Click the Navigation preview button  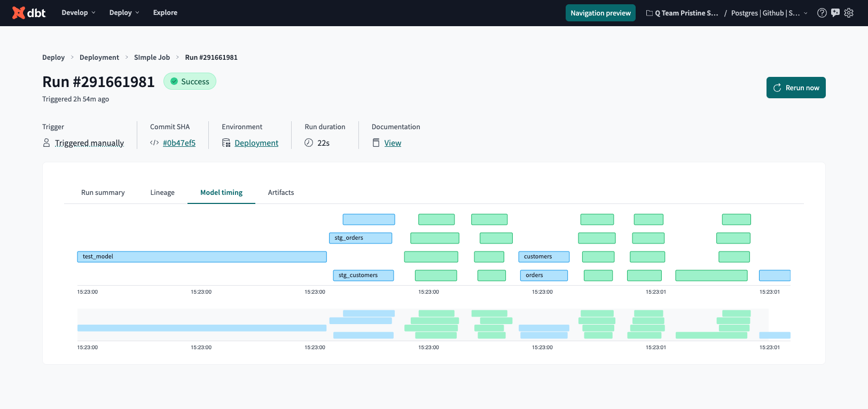click(x=600, y=13)
